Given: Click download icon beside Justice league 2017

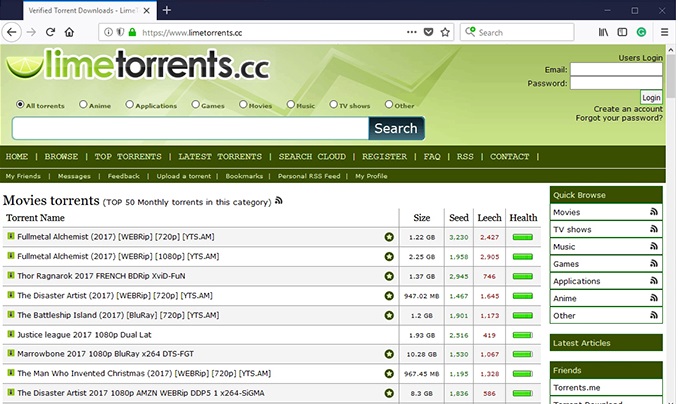Looking at the screenshot, I should [11, 334].
